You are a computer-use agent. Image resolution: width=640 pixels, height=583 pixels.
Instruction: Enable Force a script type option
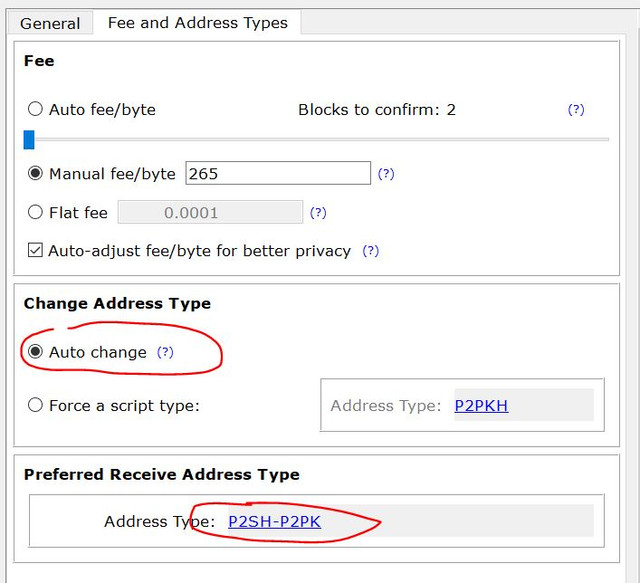35,405
